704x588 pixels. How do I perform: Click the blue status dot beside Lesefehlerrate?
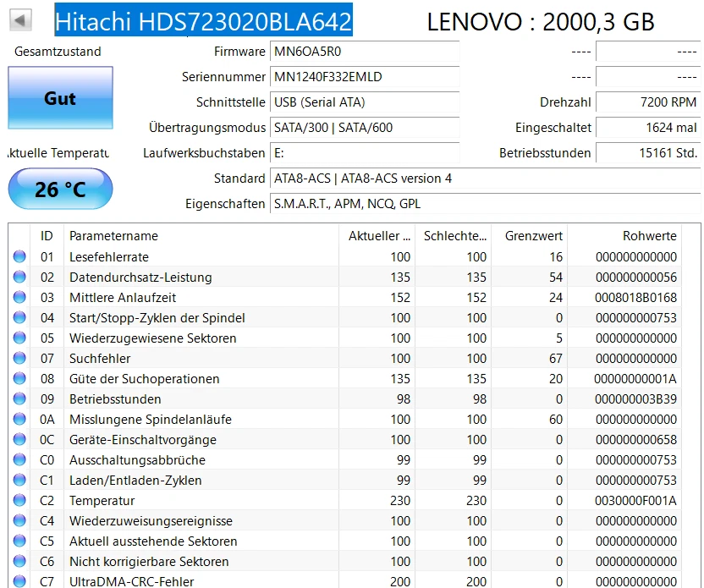click(x=19, y=257)
